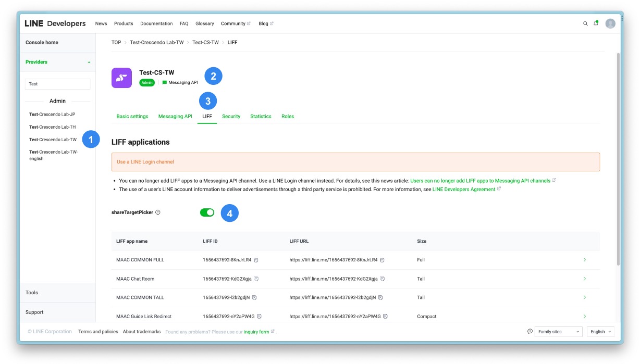Open MAAC Chat Room details via its arrow

click(585, 279)
